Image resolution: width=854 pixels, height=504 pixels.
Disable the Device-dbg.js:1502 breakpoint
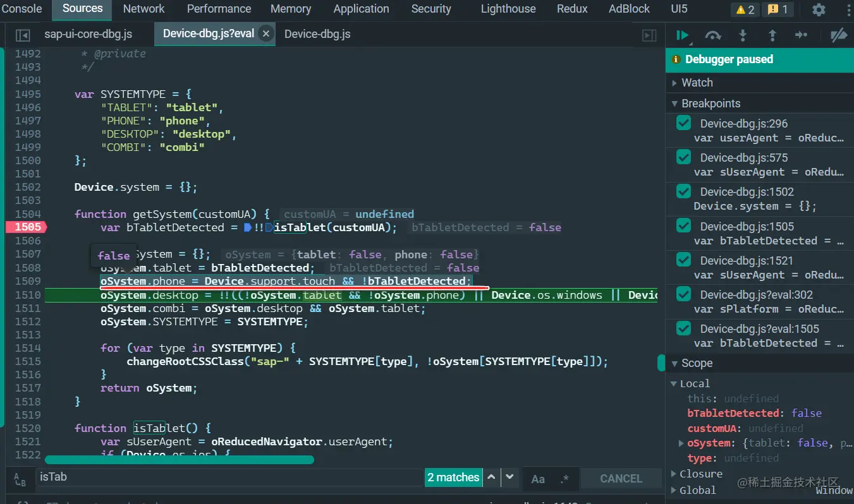[x=683, y=191]
